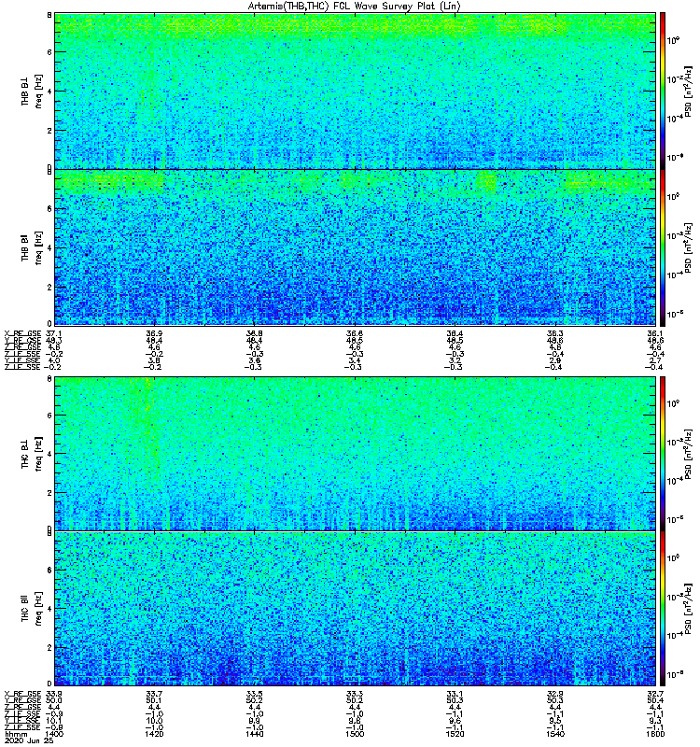This screenshot has width=700, height=747.
Task: Click the THB B∥ freq [Hz] axis label
Action: click(32, 247)
